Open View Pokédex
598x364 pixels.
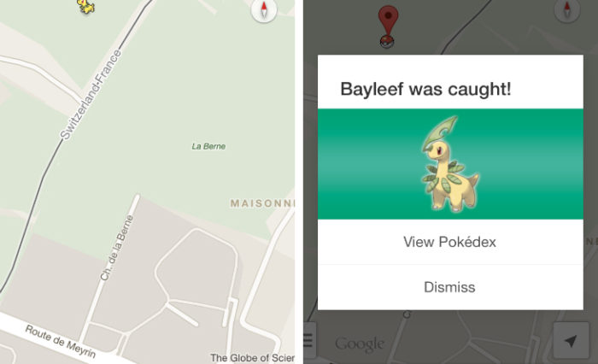(x=450, y=242)
